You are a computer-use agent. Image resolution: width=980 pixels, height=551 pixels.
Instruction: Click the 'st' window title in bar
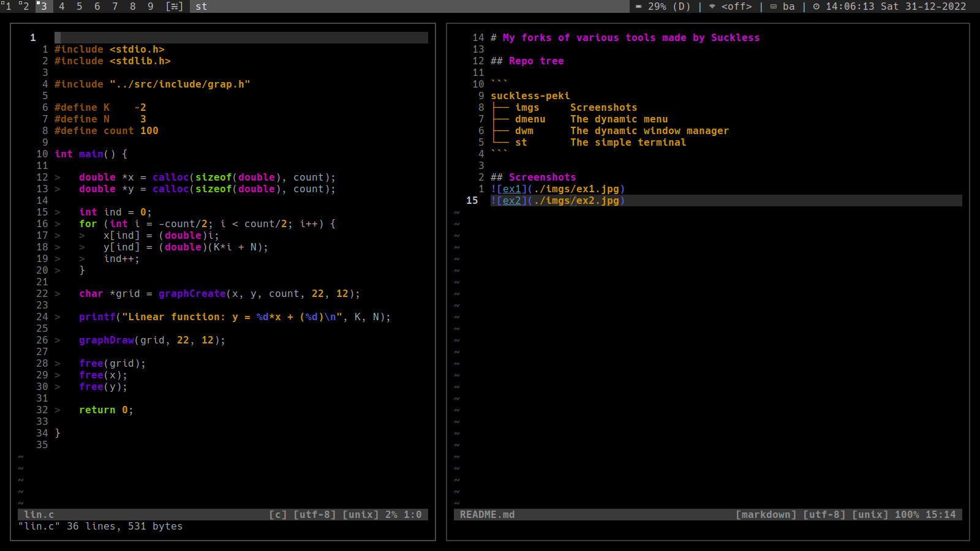pyautogui.click(x=202, y=6)
